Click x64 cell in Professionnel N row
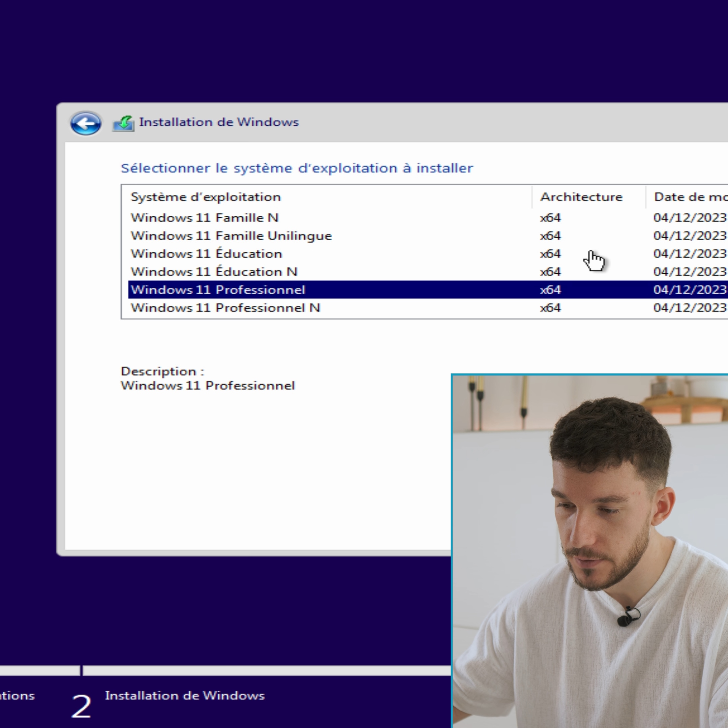 pyautogui.click(x=550, y=308)
